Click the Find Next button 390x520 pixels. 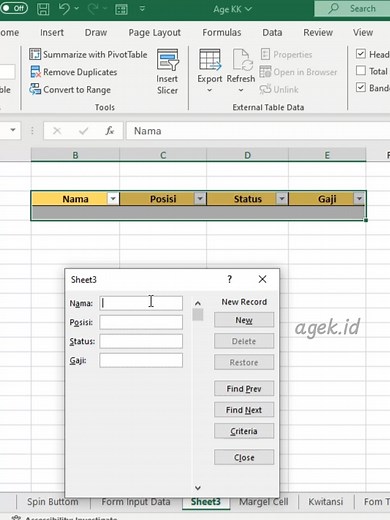coord(244,410)
